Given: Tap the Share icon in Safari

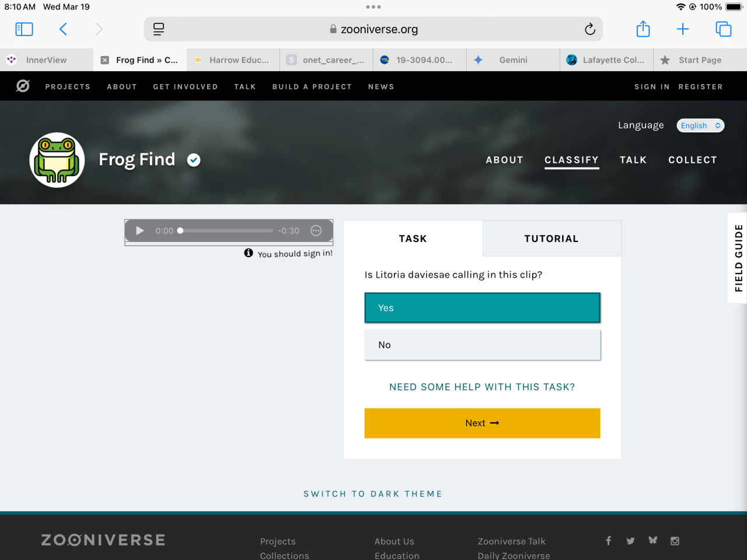Looking at the screenshot, I should [643, 29].
